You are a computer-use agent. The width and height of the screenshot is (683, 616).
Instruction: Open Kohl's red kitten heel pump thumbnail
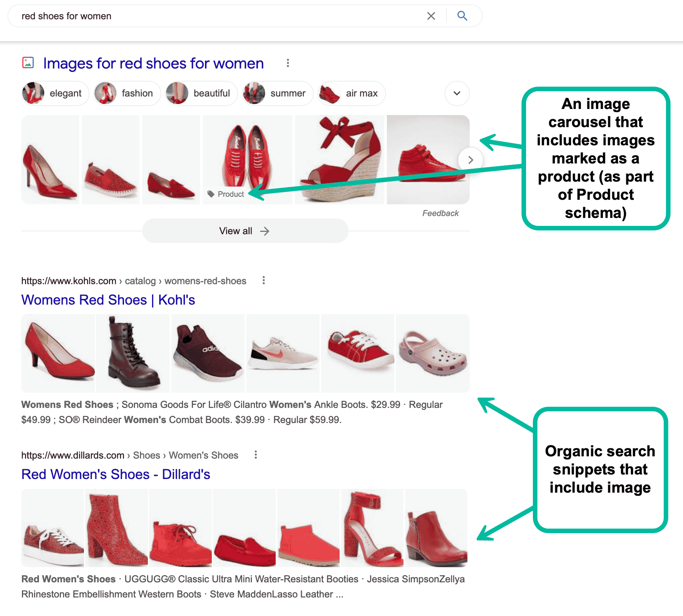(58, 353)
